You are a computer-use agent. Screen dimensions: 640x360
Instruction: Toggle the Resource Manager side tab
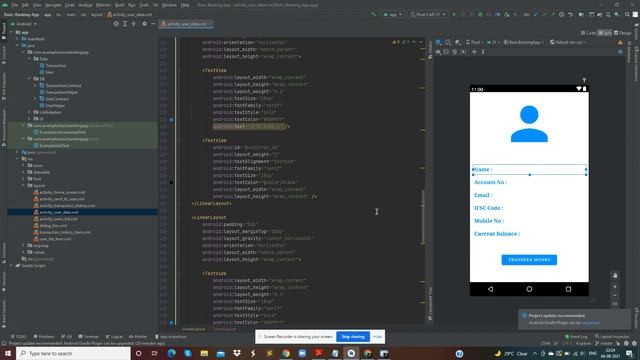[4, 127]
